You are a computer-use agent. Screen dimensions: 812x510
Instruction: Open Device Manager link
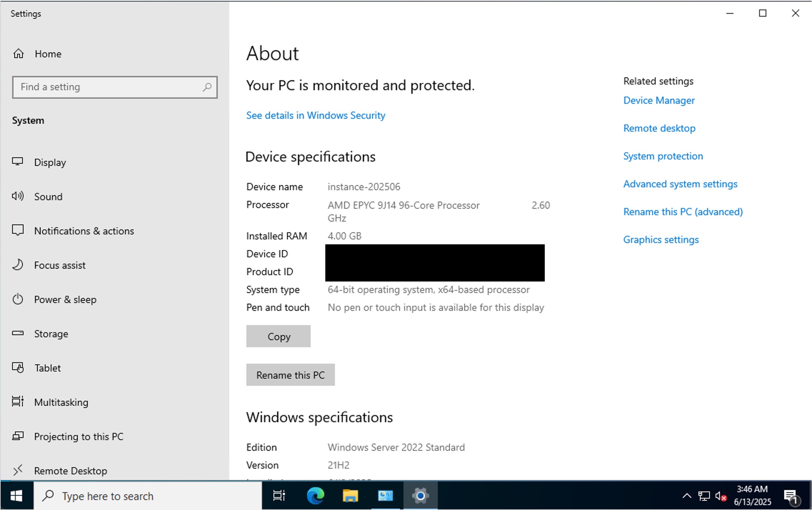click(659, 100)
